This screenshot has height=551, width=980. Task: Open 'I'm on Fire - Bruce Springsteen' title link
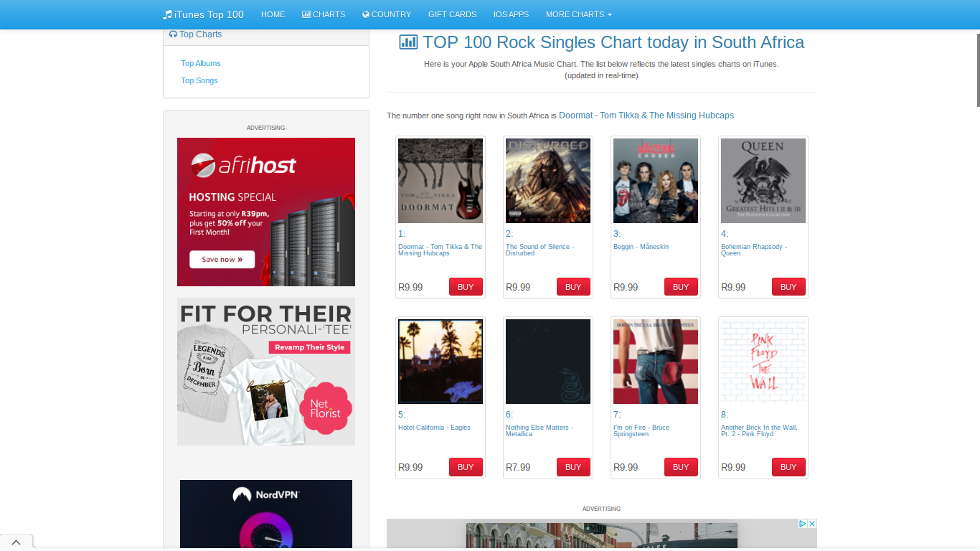(x=641, y=430)
